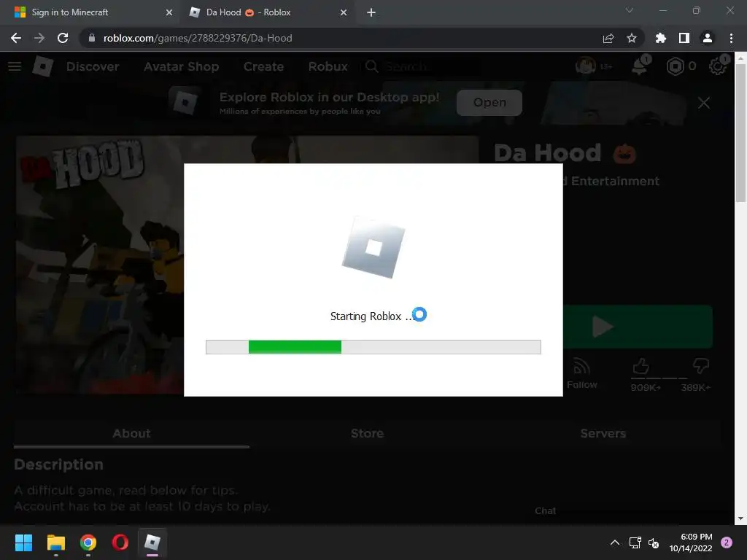Switch to the Store tab
The height and width of the screenshot is (560, 747).
tap(368, 433)
